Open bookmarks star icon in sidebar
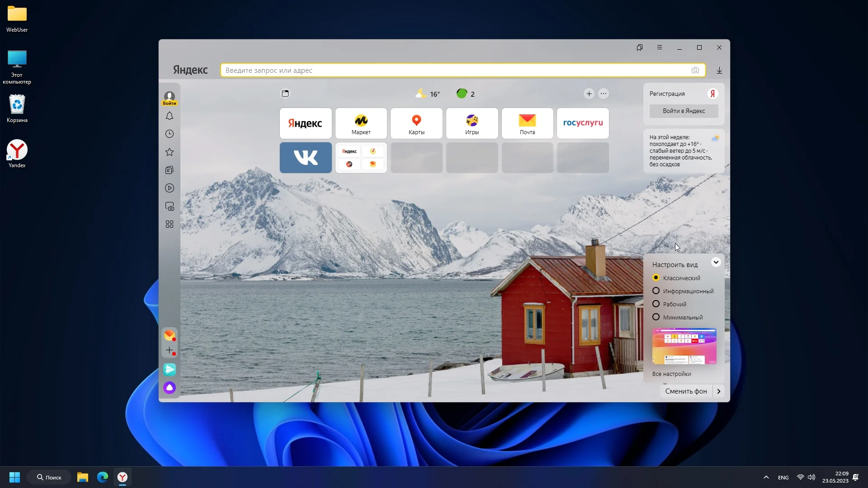868x488 pixels. coord(170,152)
